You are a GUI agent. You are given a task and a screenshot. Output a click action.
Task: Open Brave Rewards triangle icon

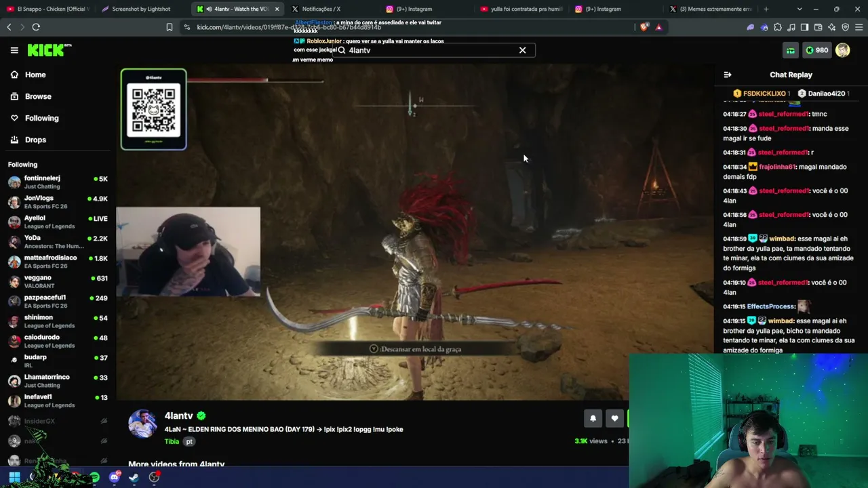coord(658,27)
